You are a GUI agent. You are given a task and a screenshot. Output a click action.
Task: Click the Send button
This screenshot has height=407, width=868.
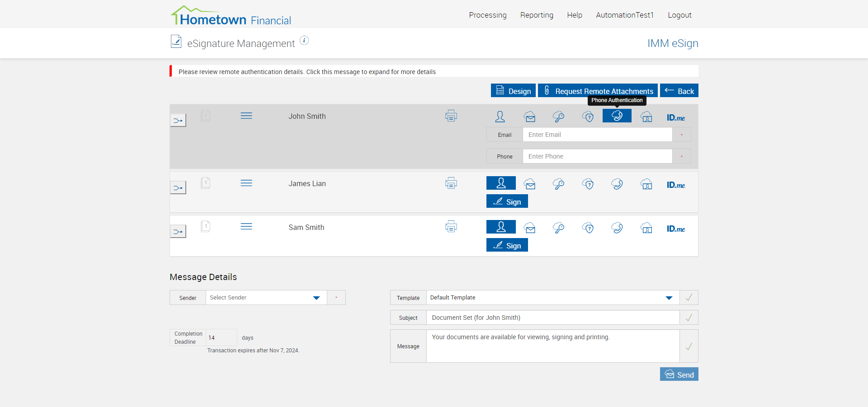[x=679, y=374]
